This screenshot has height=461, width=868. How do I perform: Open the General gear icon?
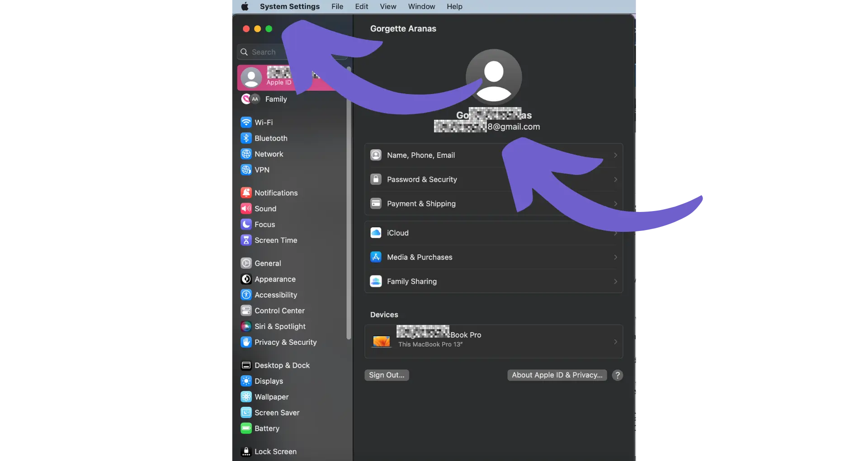(x=246, y=263)
